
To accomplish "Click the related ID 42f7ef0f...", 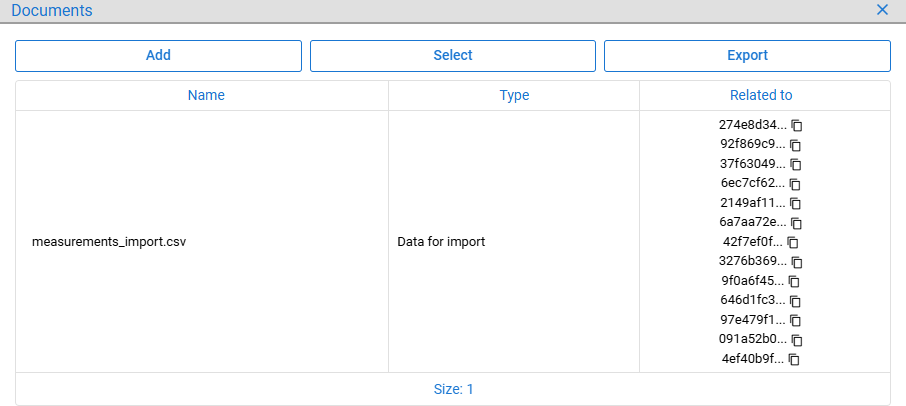I will pos(752,242).
